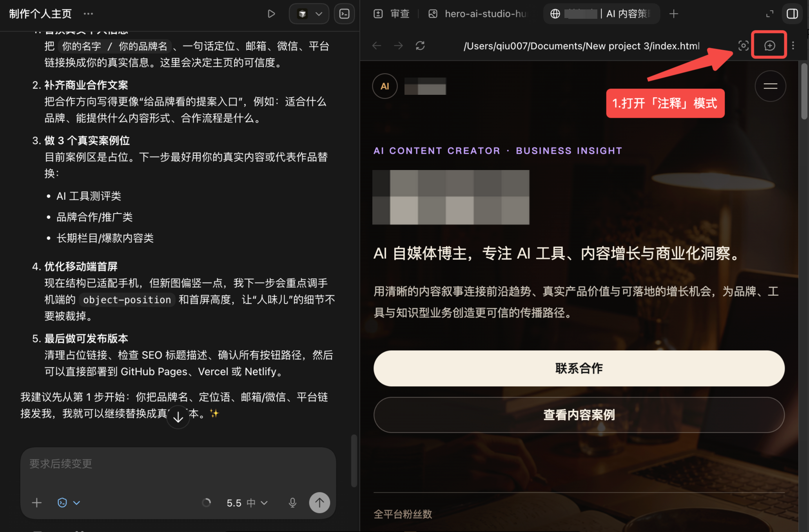Click the object-position code snippet

tap(127, 300)
